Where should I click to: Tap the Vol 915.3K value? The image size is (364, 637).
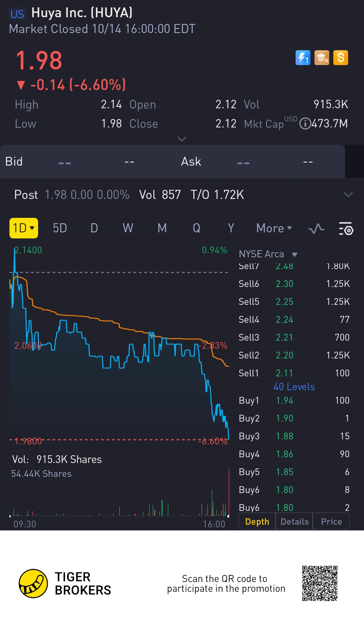point(331,104)
